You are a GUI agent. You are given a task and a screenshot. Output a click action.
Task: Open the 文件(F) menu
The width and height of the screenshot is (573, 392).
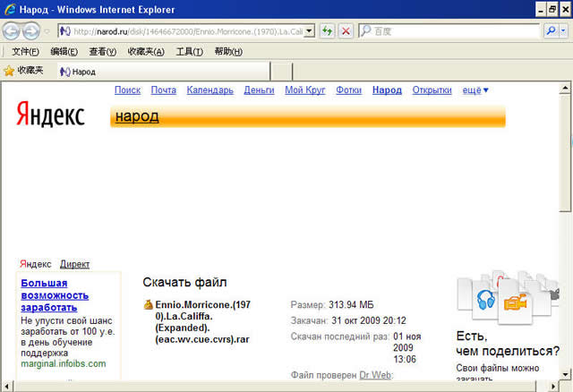(x=25, y=52)
